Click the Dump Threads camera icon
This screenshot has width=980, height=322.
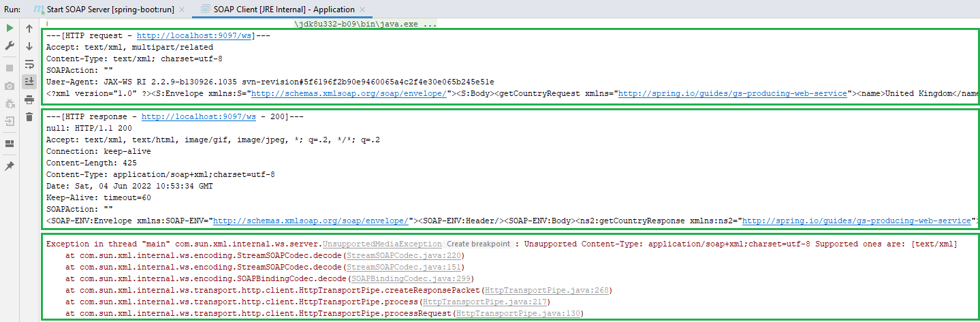click(x=10, y=86)
